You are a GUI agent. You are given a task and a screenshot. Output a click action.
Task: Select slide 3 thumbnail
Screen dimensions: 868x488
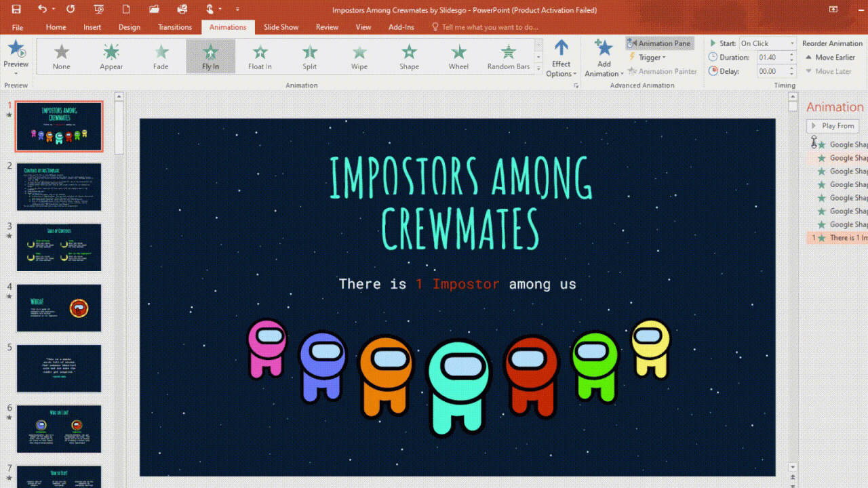tap(59, 247)
